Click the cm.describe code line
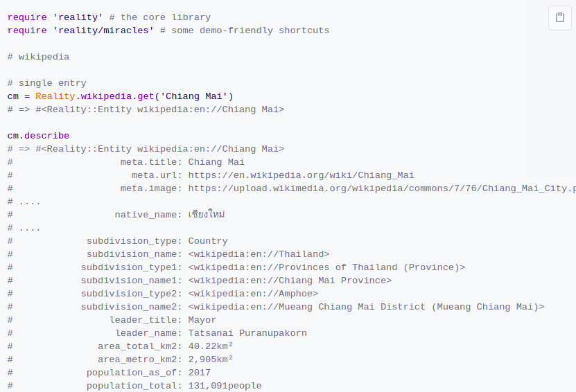576x392 pixels. click(38, 136)
